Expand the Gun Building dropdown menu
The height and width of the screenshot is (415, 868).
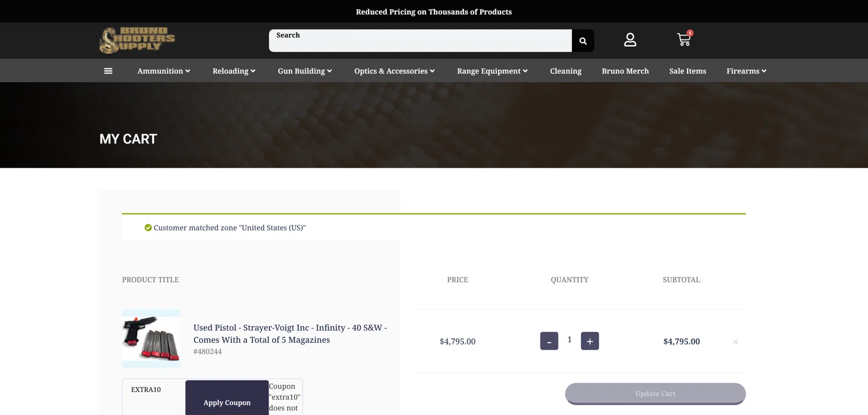tap(305, 71)
